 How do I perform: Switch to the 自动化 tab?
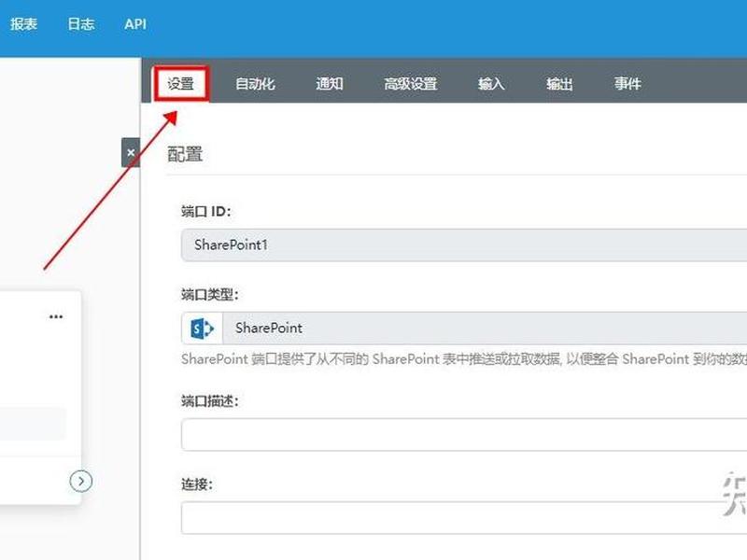(255, 84)
